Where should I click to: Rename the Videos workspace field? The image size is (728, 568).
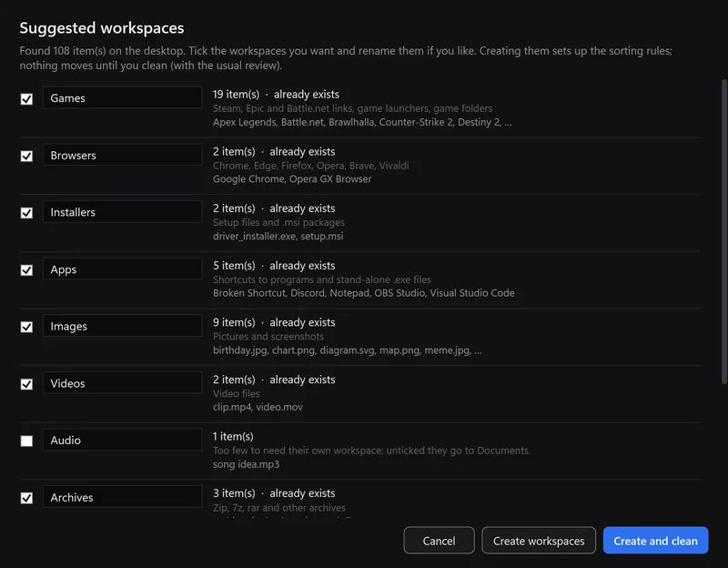(x=123, y=383)
